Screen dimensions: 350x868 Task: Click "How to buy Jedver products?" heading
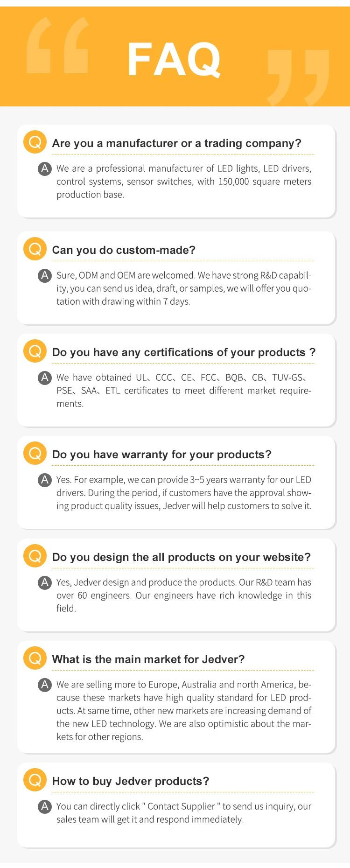click(131, 781)
